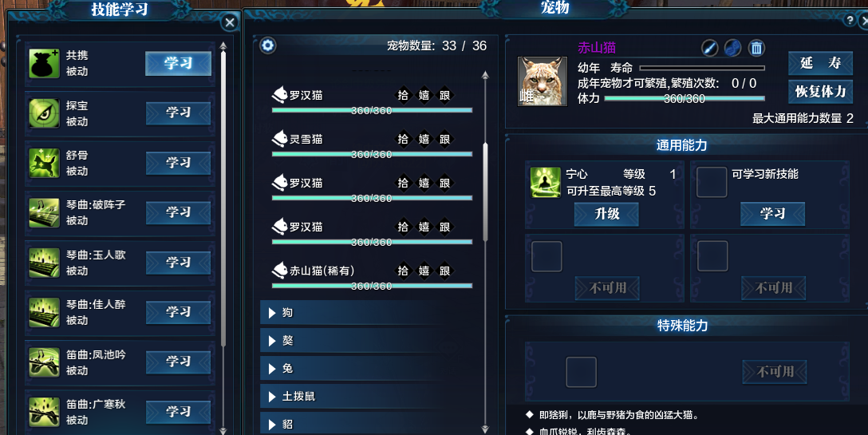Click the blue DNA breeding icon
This screenshot has width=868, height=435.
tap(732, 48)
